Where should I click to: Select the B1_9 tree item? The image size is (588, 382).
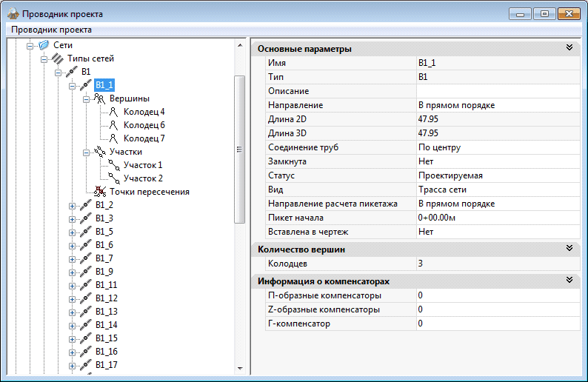click(104, 272)
